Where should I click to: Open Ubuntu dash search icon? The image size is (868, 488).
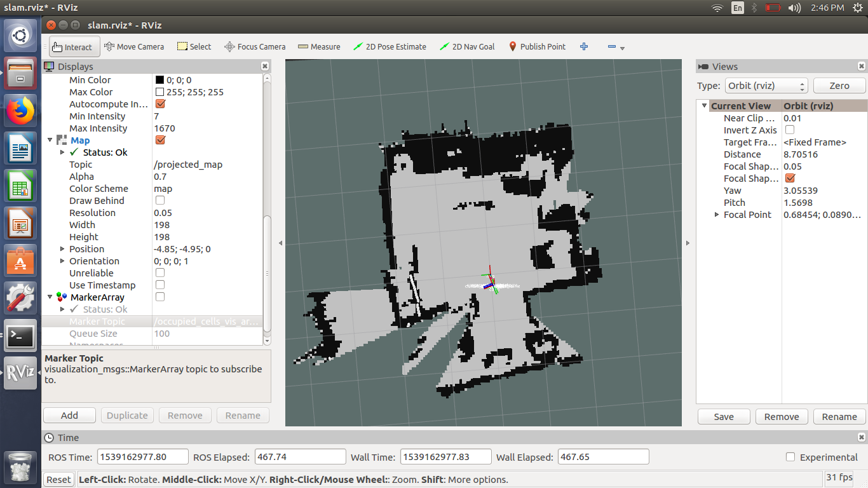pyautogui.click(x=21, y=36)
